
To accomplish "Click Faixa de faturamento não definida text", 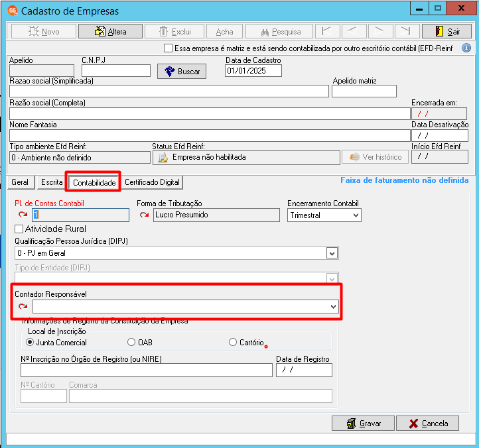I will [405, 180].
